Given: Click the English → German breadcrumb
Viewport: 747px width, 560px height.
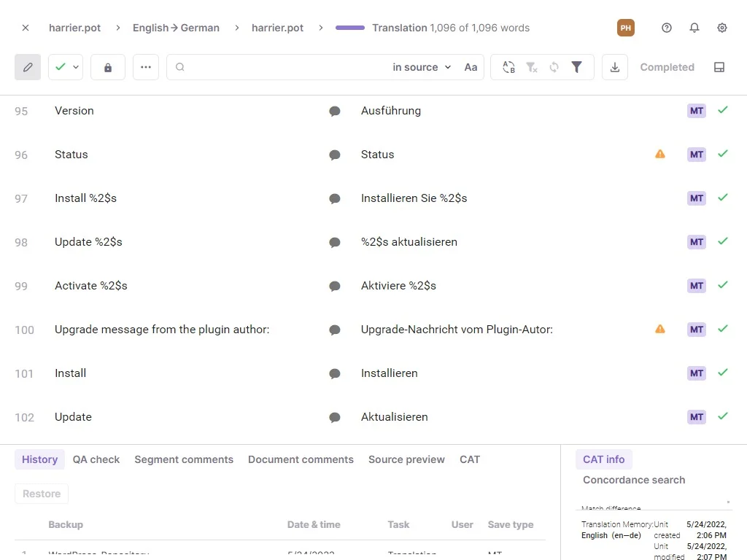Looking at the screenshot, I should [x=176, y=28].
